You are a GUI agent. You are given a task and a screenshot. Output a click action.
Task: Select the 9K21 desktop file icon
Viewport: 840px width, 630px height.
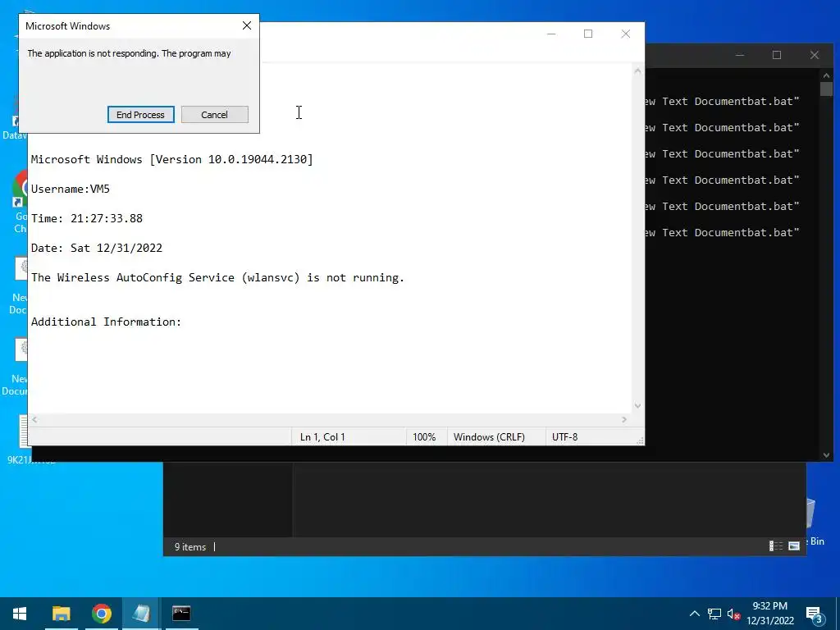tap(24, 440)
